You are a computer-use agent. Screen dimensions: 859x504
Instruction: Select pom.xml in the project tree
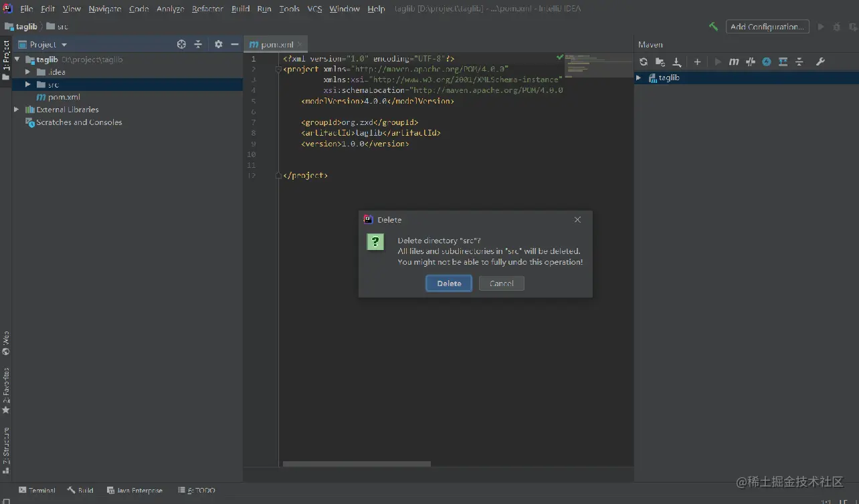pos(58,97)
